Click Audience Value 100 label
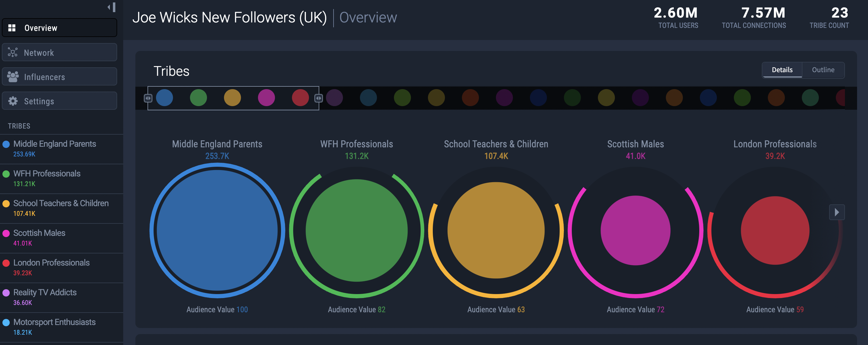 tap(217, 309)
